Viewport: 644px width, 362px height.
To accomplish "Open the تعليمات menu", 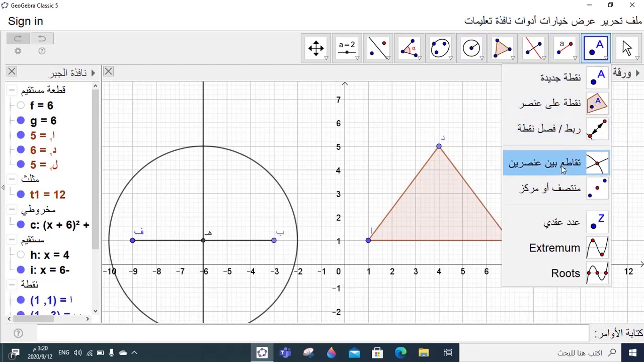I will click(478, 21).
